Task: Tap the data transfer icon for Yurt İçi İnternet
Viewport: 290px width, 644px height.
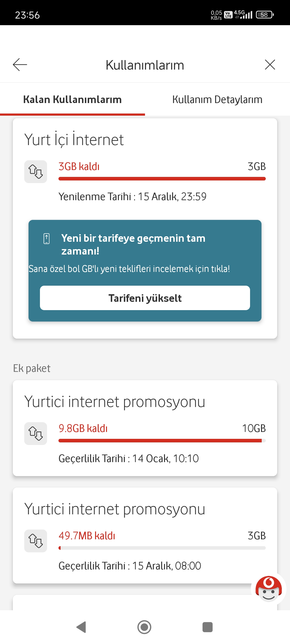Action: pos(35,171)
